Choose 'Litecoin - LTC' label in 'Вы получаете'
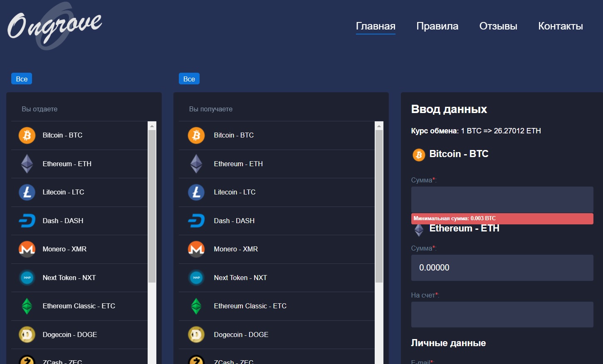Screen dimensions: 603x364 [x=235, y=192]
